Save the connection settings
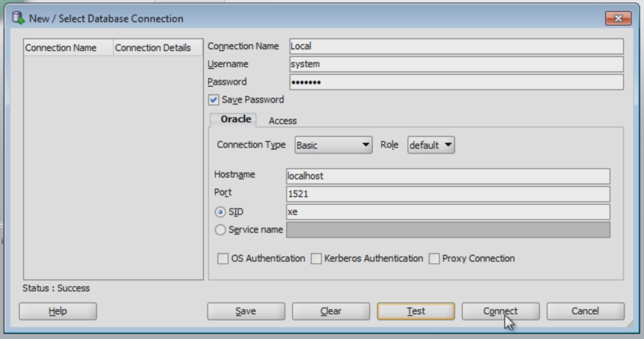644x339 pixels. point(246,311)
